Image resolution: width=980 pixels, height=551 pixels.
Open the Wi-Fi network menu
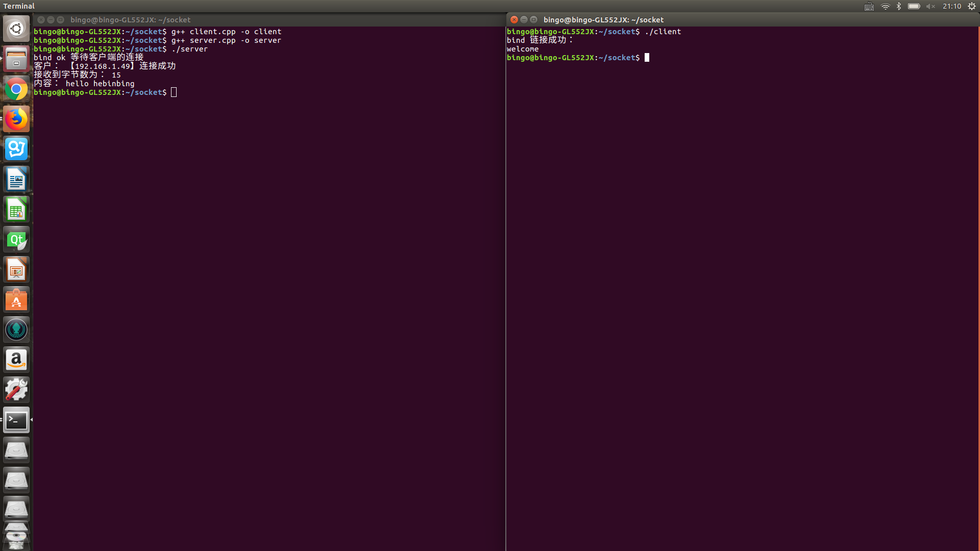(885, 6)
